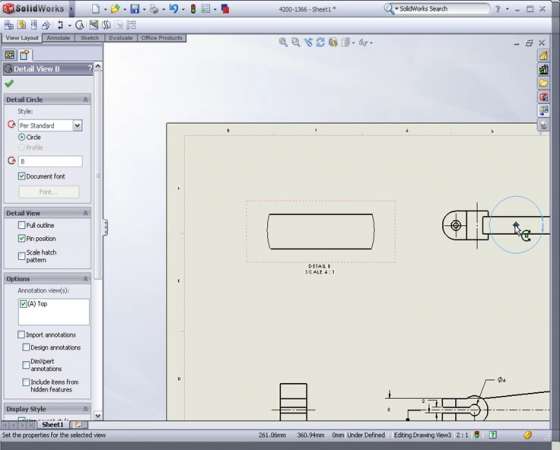Collapse the Detail Circle section
This screenshot has height=450, width=560.
[85, 100]
